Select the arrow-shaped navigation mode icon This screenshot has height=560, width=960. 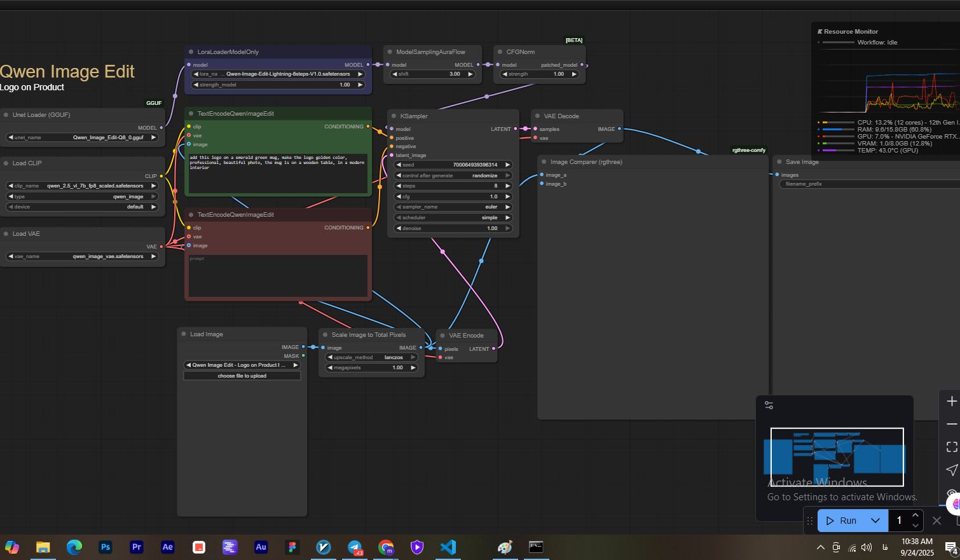pyautogui.click(x=951, y=470)
